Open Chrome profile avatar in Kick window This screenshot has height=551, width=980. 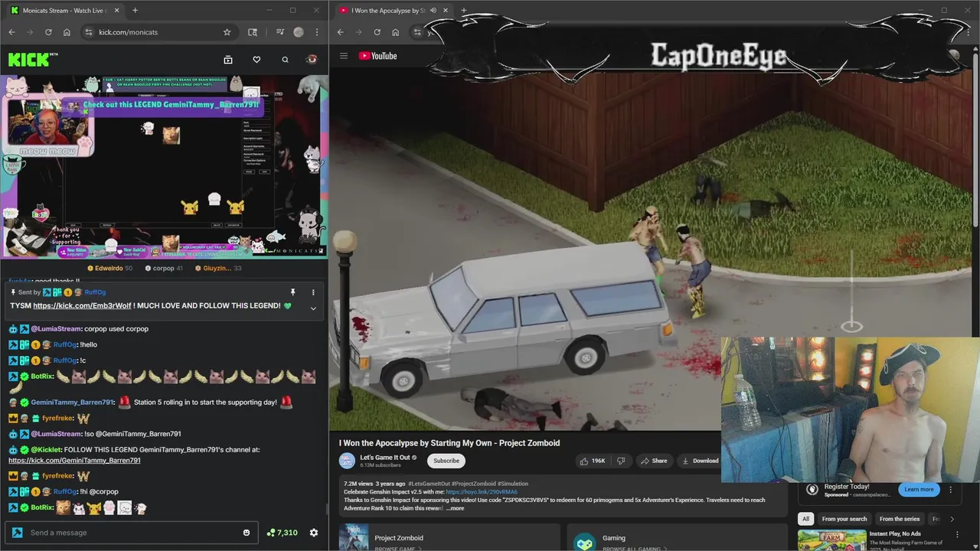point(299,32)
